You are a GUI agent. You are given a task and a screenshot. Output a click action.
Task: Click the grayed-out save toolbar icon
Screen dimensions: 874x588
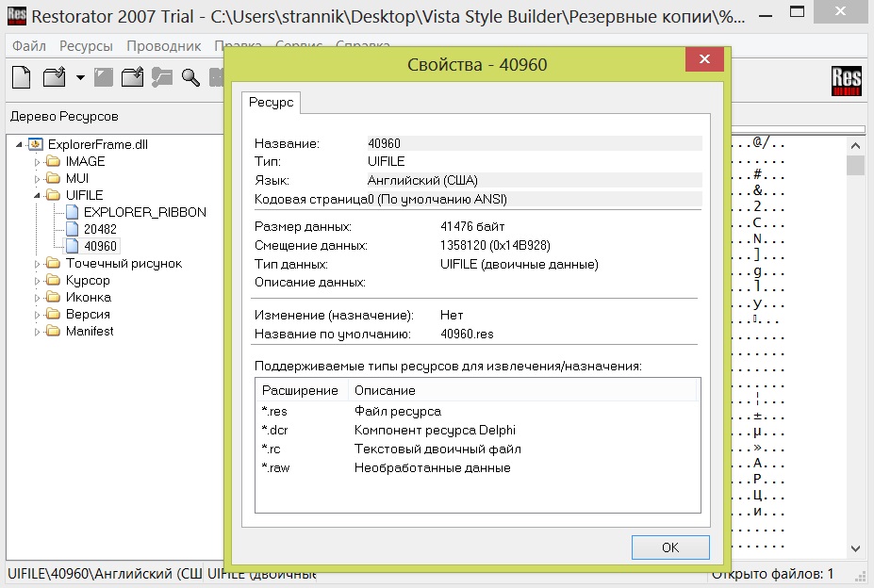(x=103, y=77)
